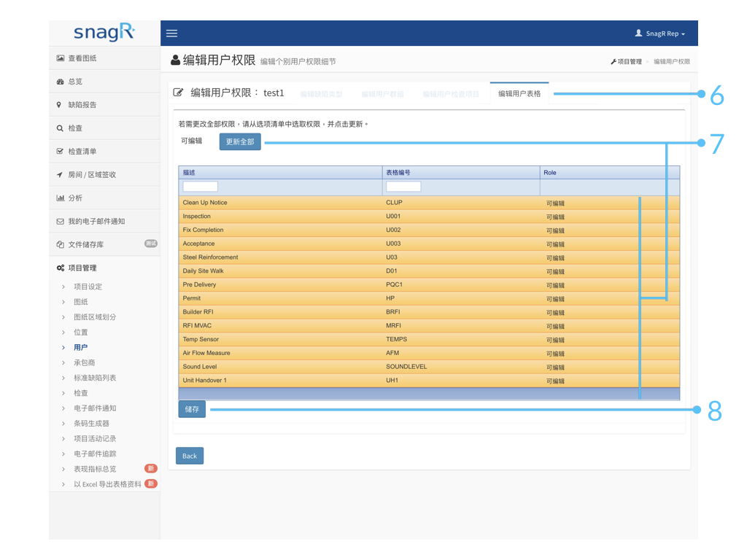Select 标准缺陷列表 submenu item

pos(95,378)
